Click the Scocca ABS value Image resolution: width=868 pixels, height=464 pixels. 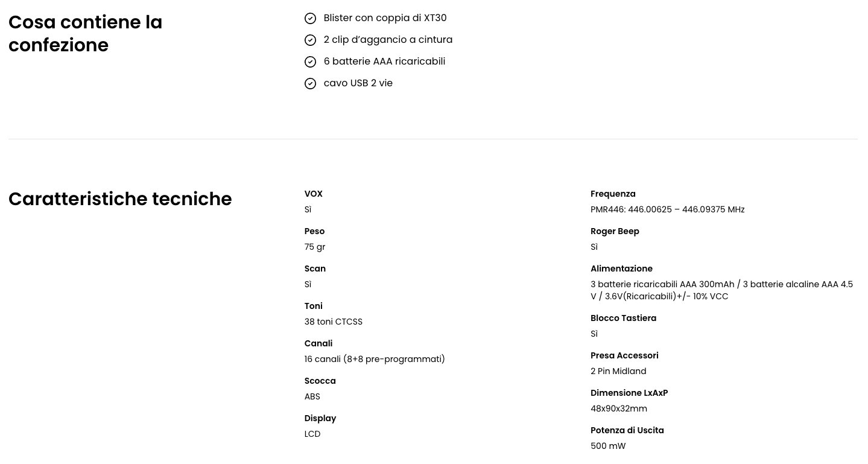click(312, 396)
